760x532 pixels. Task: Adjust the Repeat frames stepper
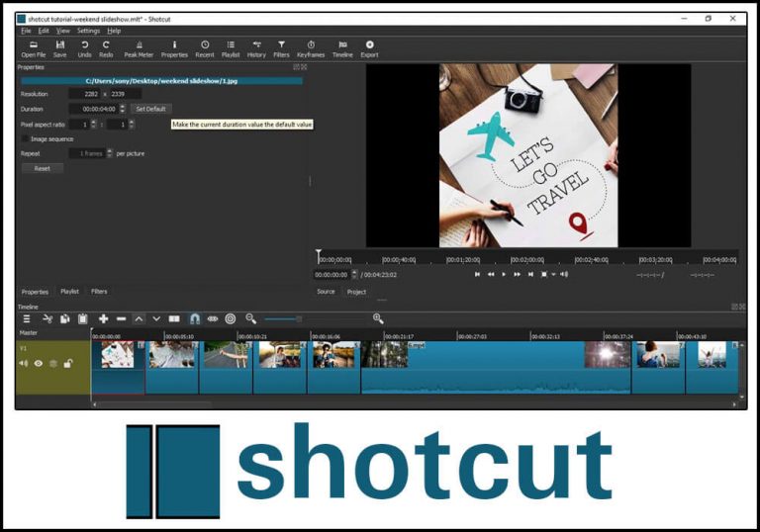click(x=109, y=153)
